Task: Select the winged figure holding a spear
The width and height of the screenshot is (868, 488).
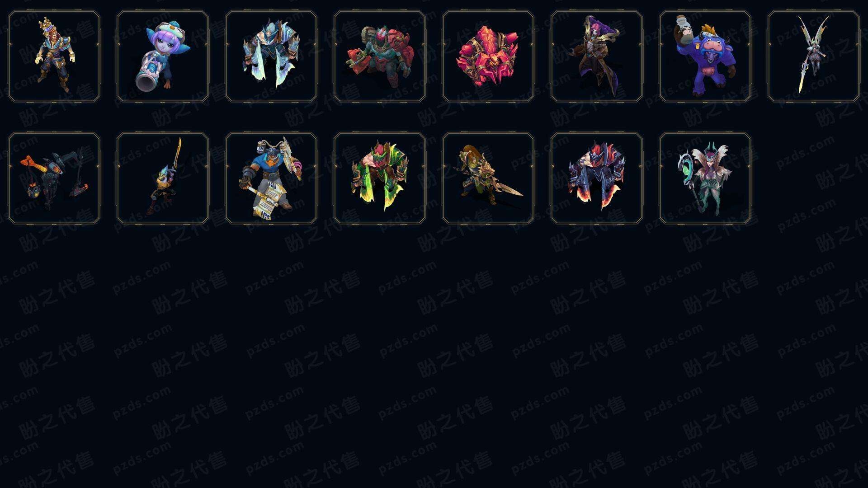Action: pos(814,56)
